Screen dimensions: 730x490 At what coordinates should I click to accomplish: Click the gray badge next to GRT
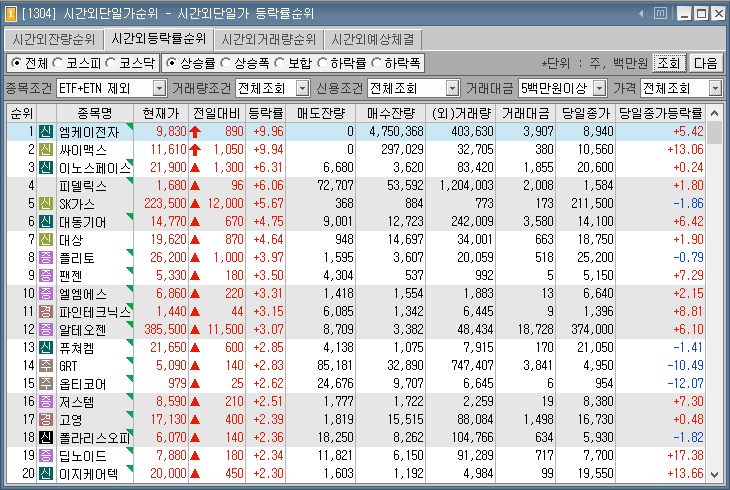click(46, 366)
